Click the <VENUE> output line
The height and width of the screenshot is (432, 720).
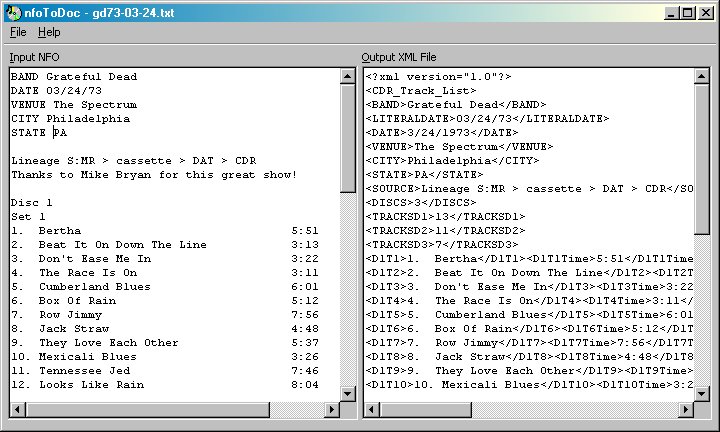[x=459, y=147]
